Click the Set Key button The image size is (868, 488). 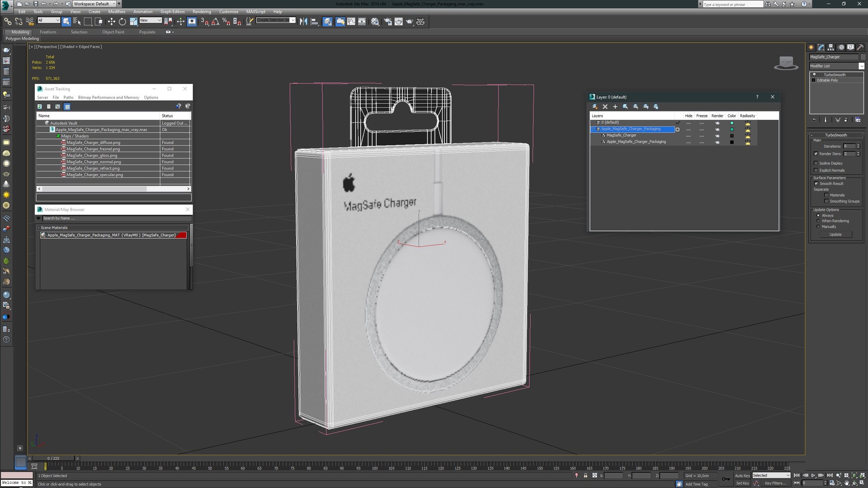click(x=742, y=483)
